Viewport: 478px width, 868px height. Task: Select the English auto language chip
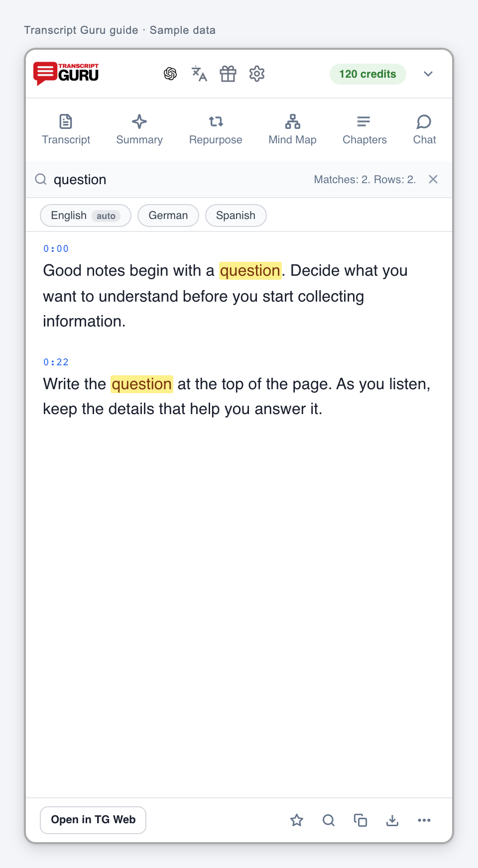point(86,216)
